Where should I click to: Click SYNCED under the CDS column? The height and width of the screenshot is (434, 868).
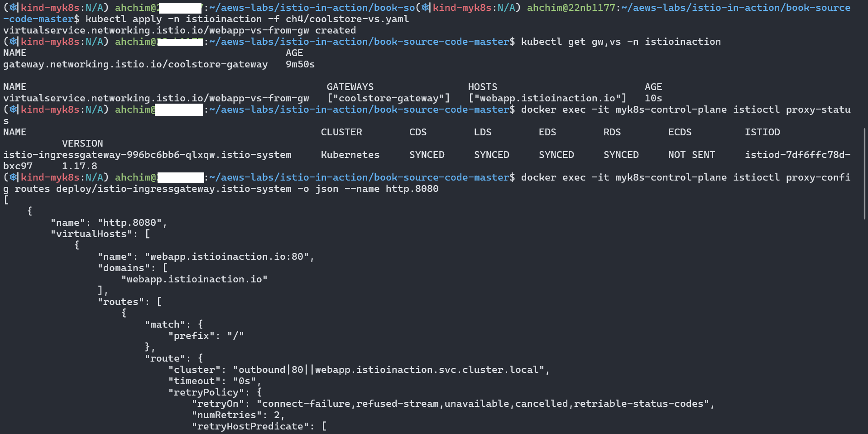pos(427,155)
